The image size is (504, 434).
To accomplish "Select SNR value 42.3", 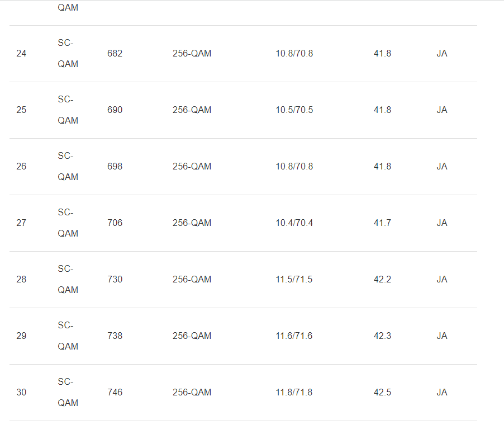I will coord(382,336).
